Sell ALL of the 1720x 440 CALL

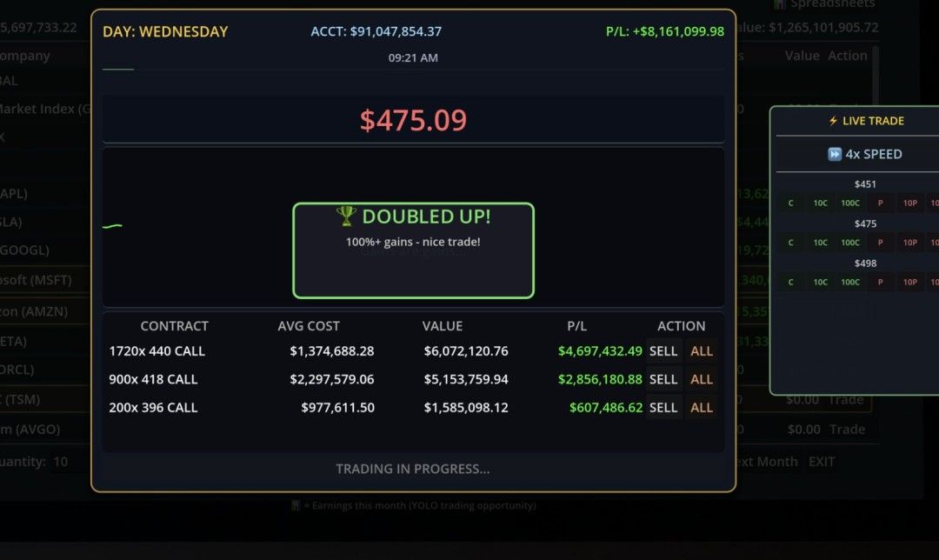(x=701, y=350)
